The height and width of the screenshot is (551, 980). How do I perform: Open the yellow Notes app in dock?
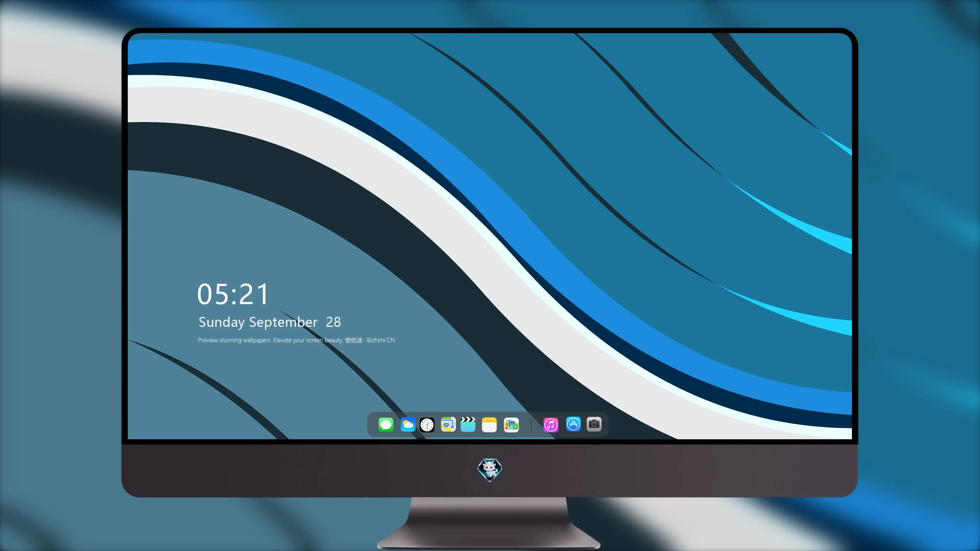tap(489, 425)
